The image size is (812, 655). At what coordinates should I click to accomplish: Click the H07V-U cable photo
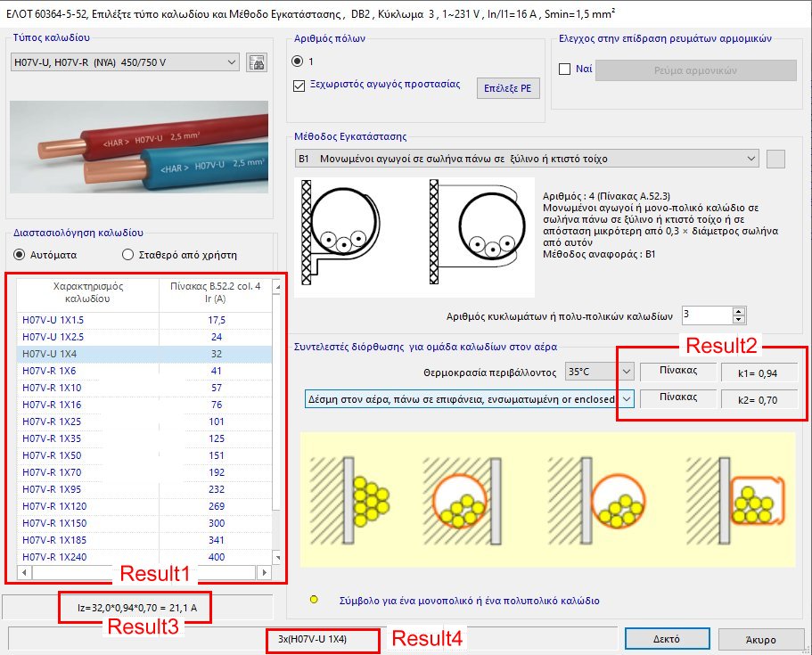[139, 147]
